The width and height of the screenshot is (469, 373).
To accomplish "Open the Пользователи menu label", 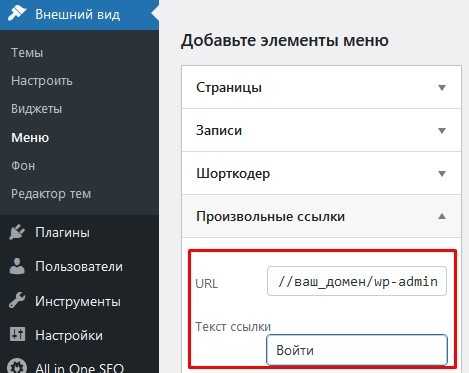I will (x=79, y=266).
